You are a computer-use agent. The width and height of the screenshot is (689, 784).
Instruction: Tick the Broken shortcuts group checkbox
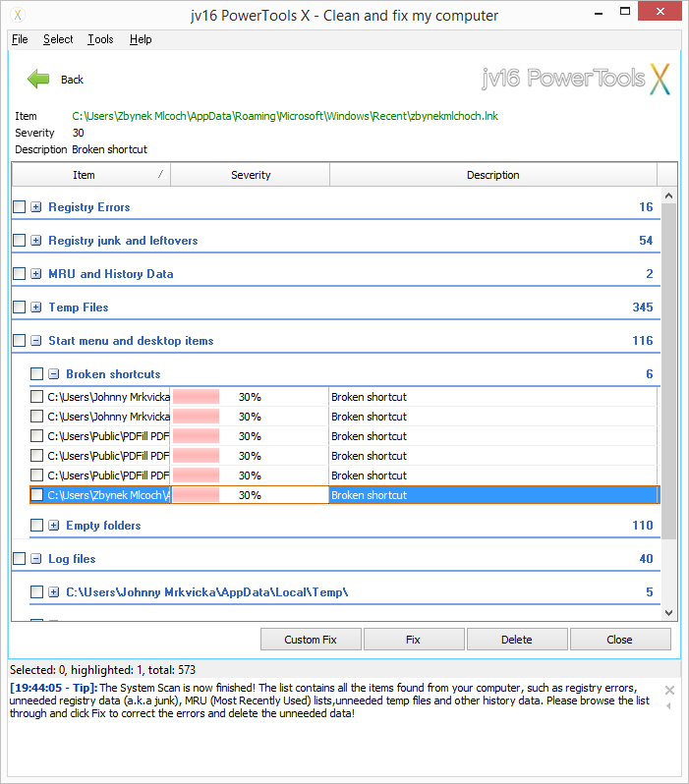pyautogui.click(x=37, y=374)
